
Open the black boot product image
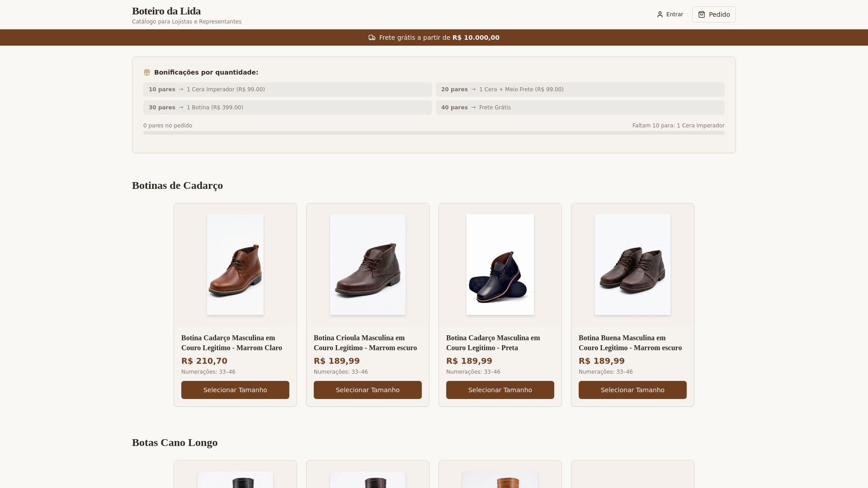coord(500,265)
